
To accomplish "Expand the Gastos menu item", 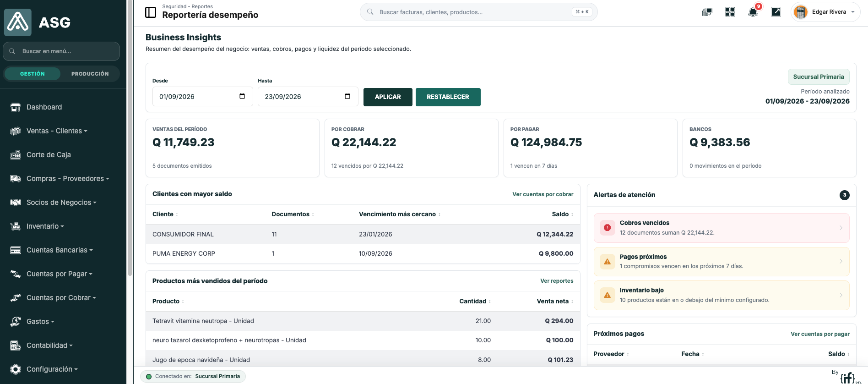I will pyautogui.click(x=40, y=322).
